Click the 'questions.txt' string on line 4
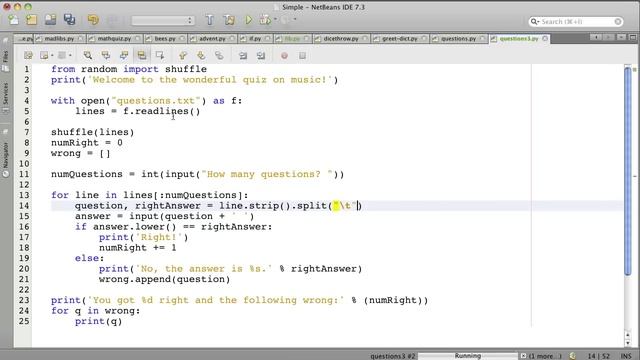Viewport: 640px width, 360px height. coord(156,101)
